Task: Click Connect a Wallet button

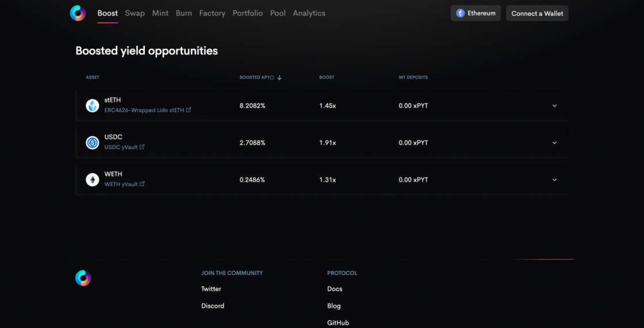Action: pyautogui.click(x=537, y=13)
